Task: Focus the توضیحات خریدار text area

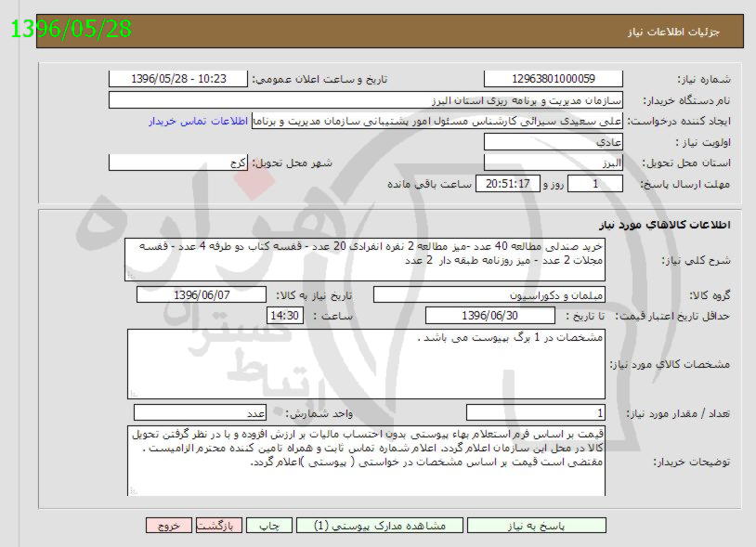Action: coord(364,461)
